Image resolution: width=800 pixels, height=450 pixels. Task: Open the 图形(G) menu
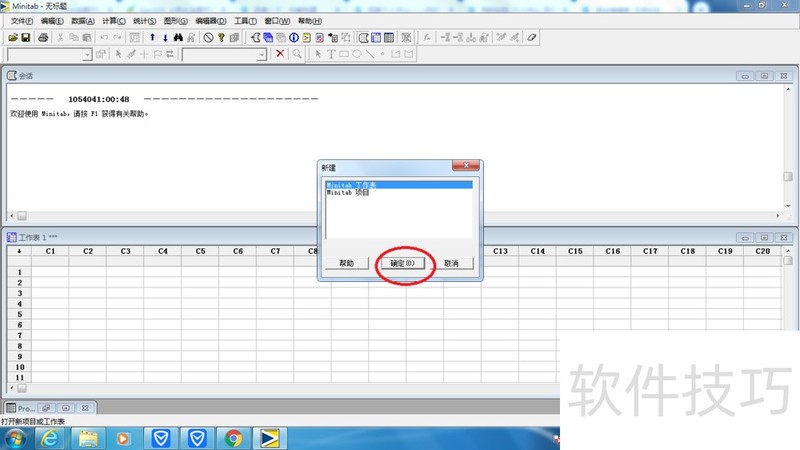tap(176, 21)
